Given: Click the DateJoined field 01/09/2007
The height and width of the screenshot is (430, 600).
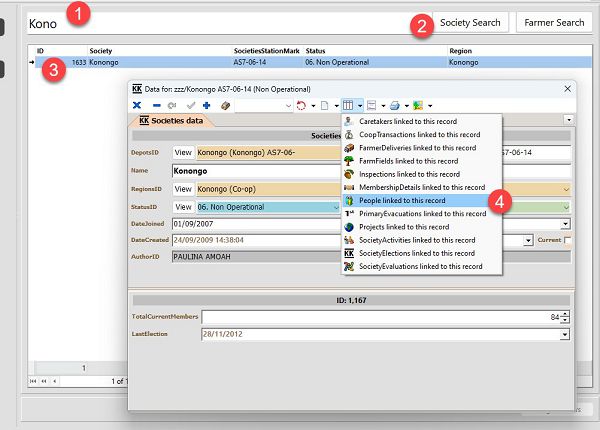Looking at the screenshot, I should point(256,224).
